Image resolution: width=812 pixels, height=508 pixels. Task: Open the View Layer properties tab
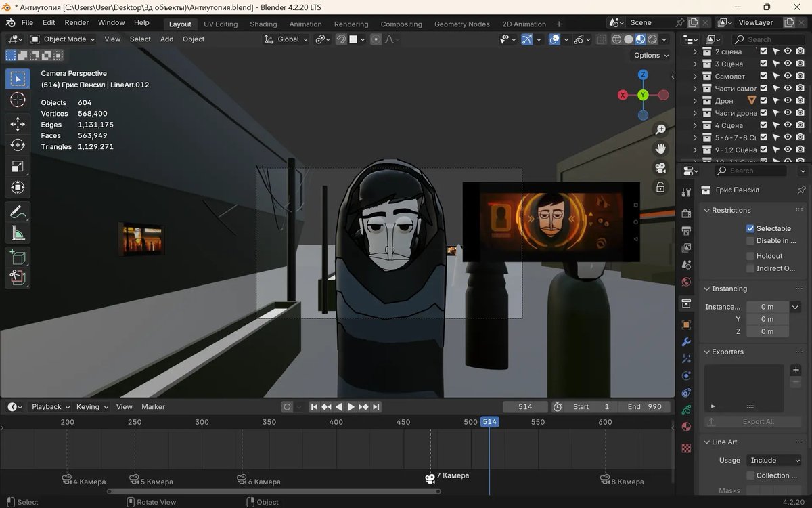pyautogui.click(x=686, y=248)
